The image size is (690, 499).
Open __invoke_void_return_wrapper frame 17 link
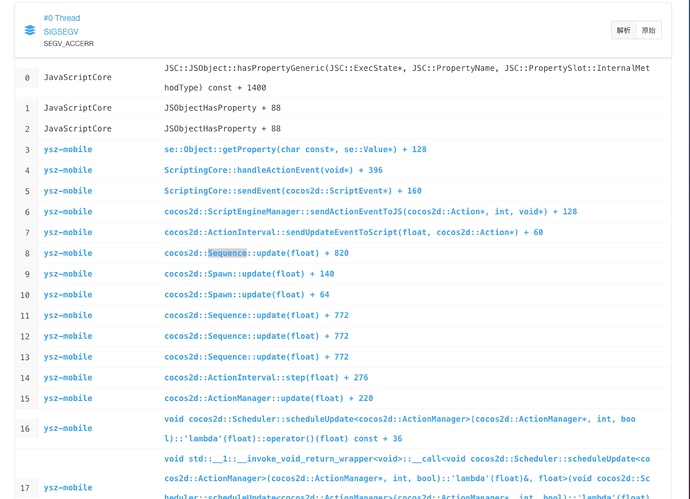[x=407, y=477]
